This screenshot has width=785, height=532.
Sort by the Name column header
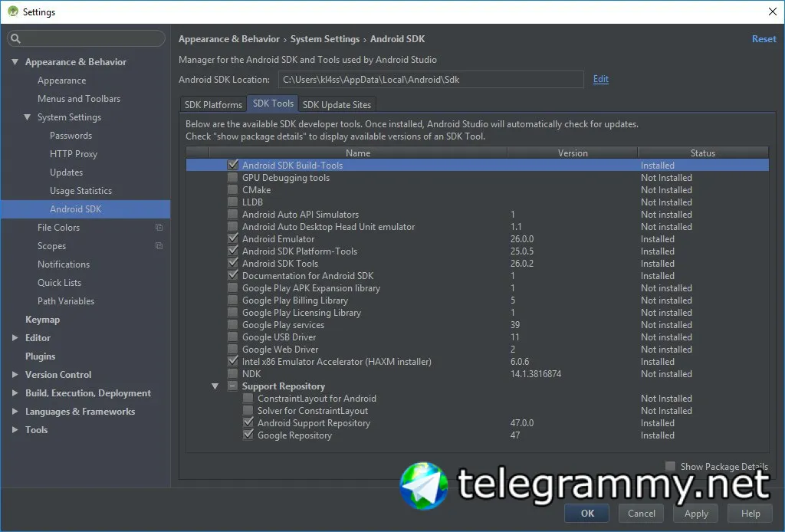[x=358, y=153]
